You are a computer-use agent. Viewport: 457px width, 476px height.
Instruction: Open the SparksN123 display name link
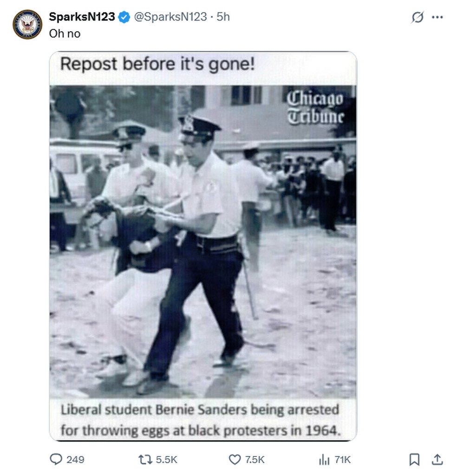[x=82, y=17]
